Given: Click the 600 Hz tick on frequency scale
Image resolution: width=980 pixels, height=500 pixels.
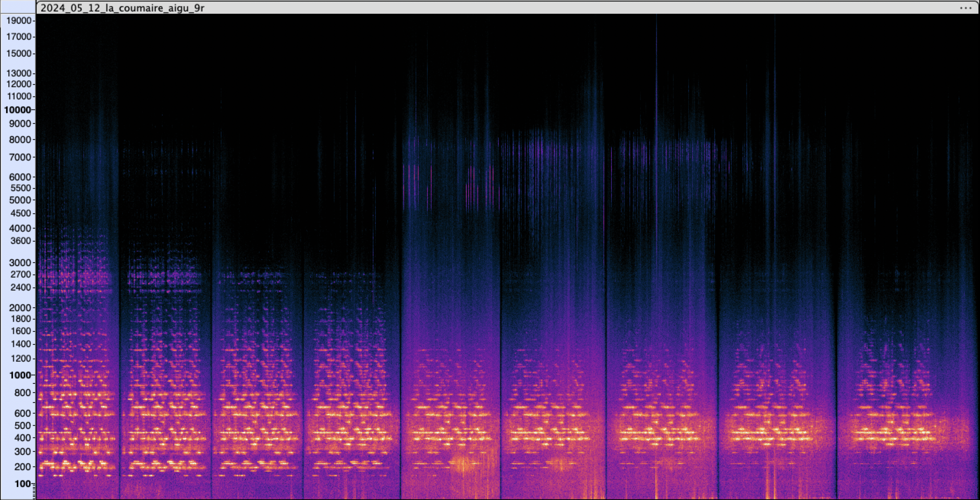Looking at the screenshot, I should tap(23, 414).
